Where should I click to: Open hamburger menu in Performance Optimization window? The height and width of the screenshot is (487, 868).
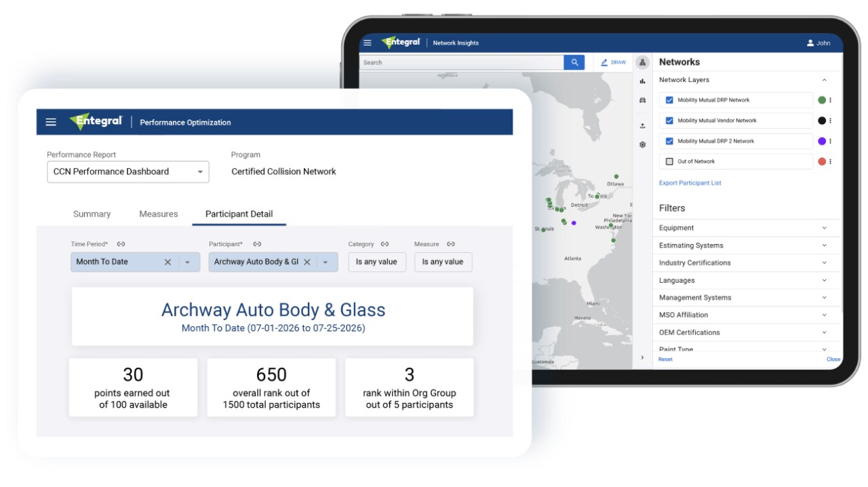[51, 122]
